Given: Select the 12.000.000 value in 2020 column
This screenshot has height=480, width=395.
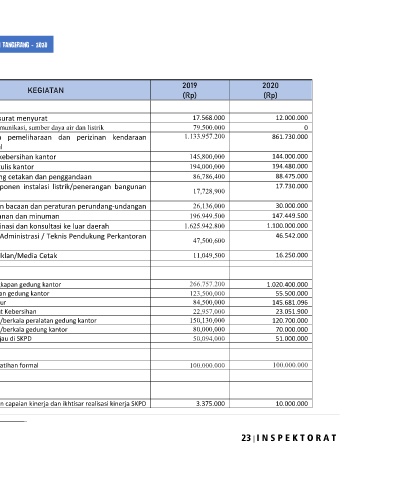Looking at the screenshot, I should click(292, 118).
